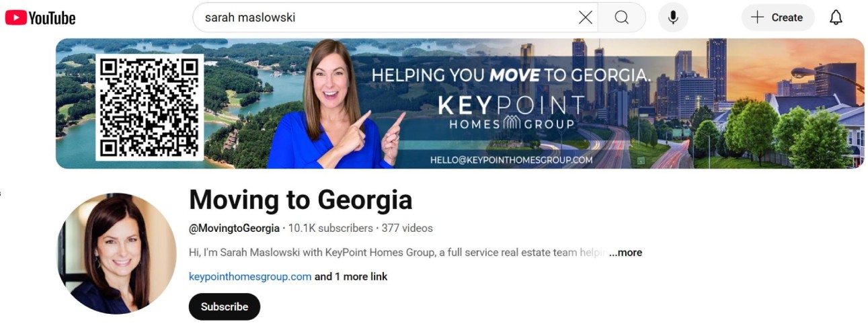Screen dimensions: 868x336
Task: Click the hello@keypointhomesgroup.com banner text
Action: pyautogui.click(x=512, y=160)
